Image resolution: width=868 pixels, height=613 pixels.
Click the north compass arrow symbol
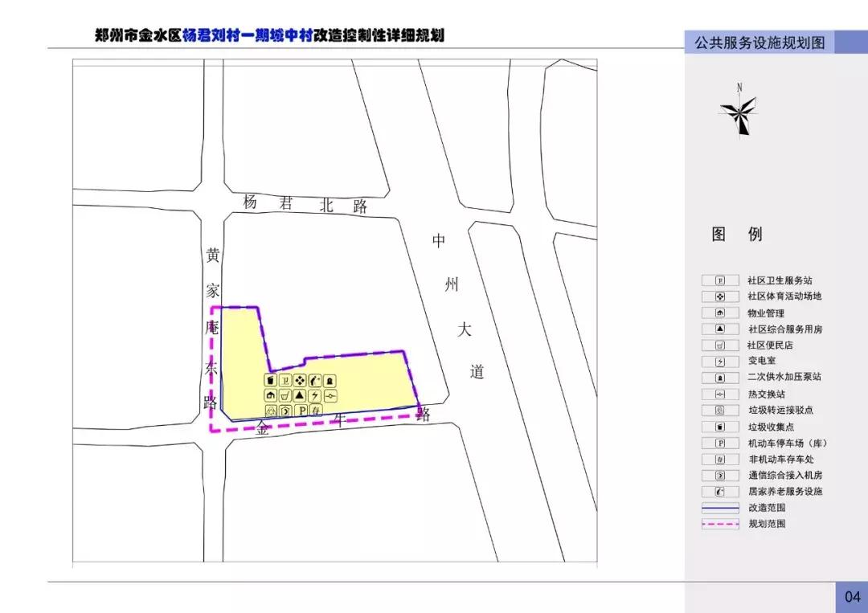pyautogui.click(x=739, y=115)
